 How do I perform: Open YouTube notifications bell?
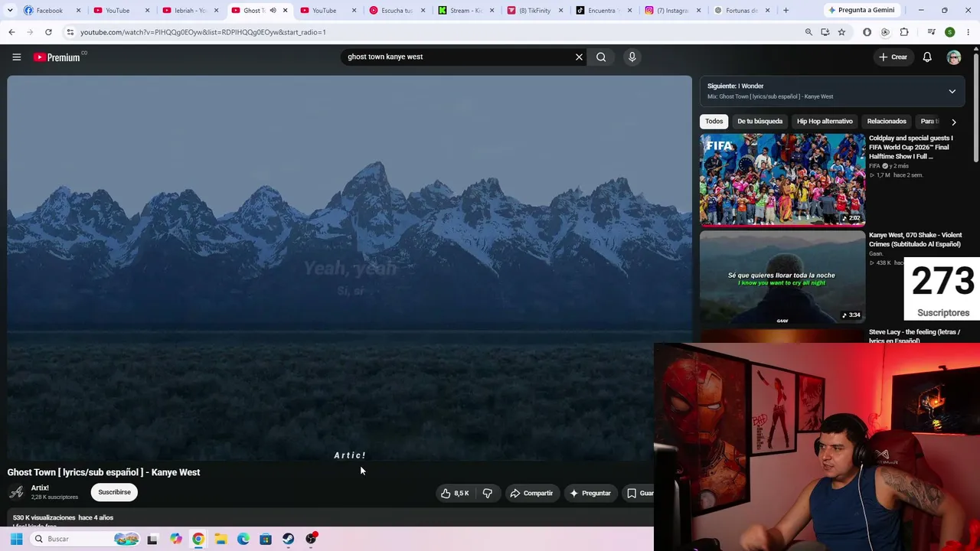(927, 57)
